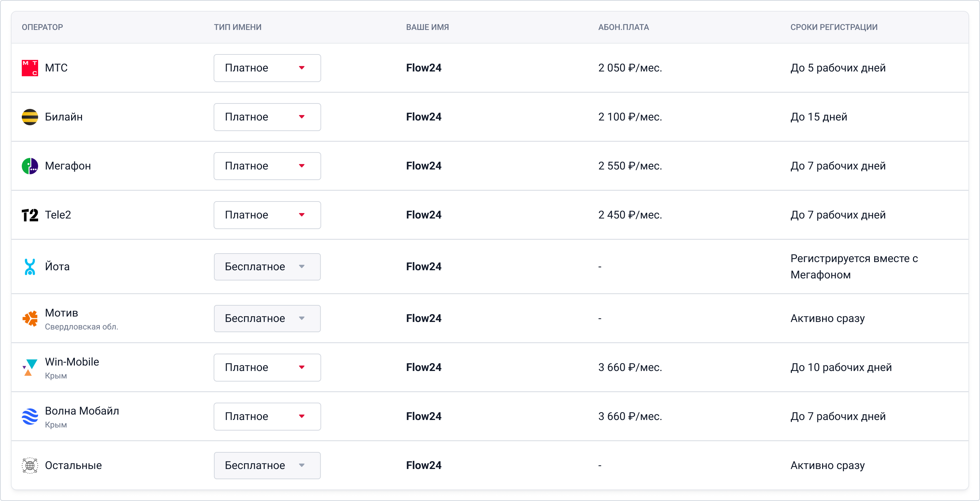Expand the Платное dropdown for Win-Mobile
Image resolution: width=980 pixels, height=501 pixels.
(x=267, y=368)
